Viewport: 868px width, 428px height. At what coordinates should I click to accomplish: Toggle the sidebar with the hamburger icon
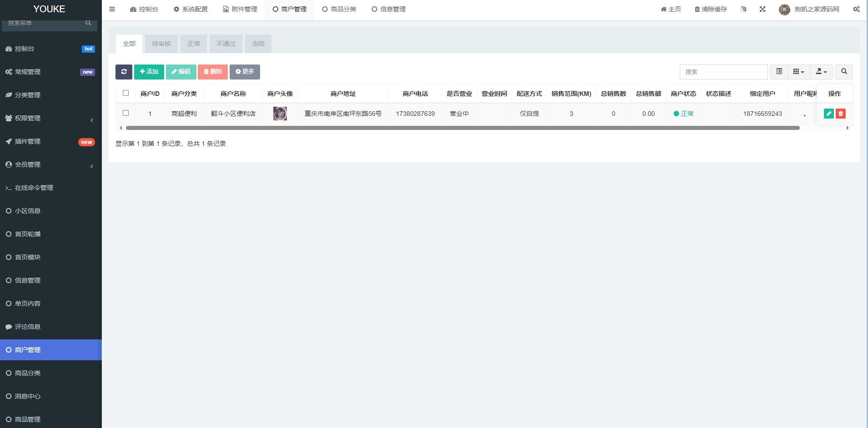[x=112, y=9]
